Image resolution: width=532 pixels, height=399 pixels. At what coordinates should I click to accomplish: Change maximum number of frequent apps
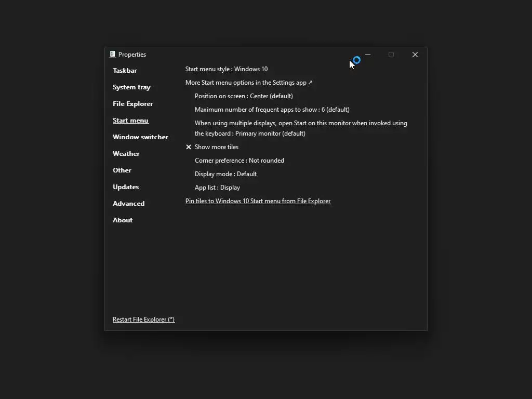click(x=272, y=110)
